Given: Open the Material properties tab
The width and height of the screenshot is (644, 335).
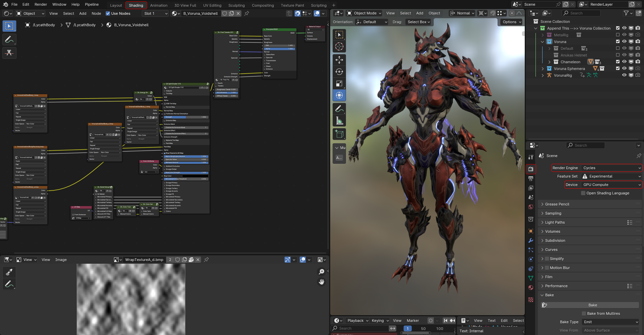Looking at the screenshot, I should coord(531,288).
